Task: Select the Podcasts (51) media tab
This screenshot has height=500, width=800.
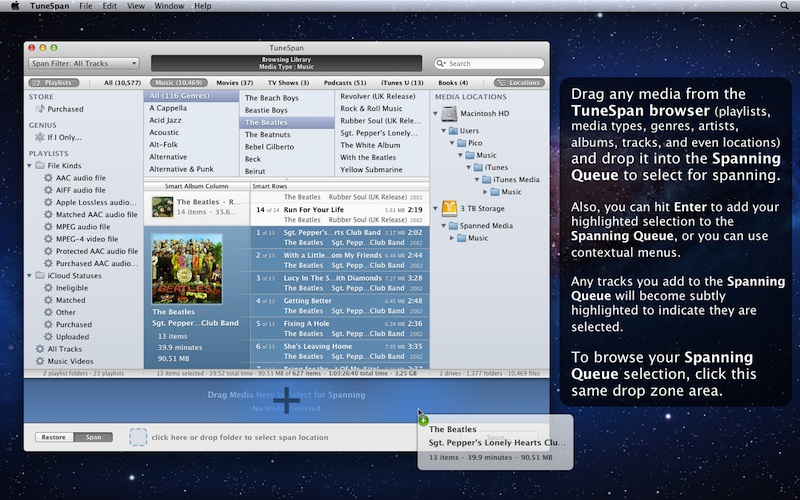Action: [345, 83]
